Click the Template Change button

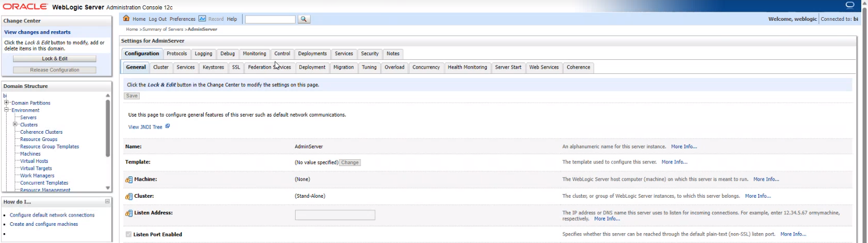(x=350, y=162)
